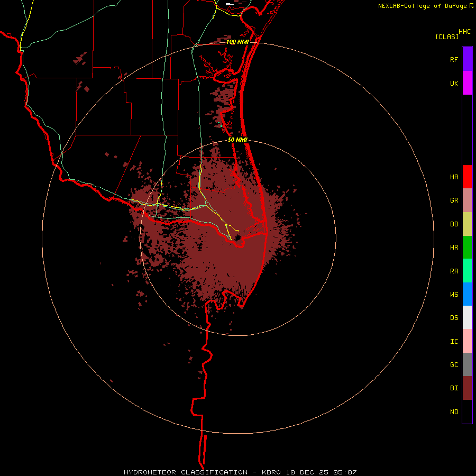
Task: Select the BD yellow legend swatch
Action: [x=467, y=224]
